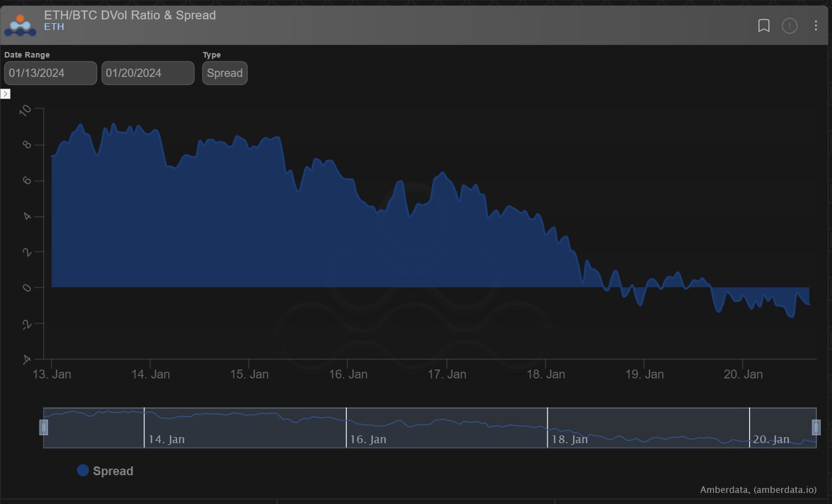This screenshot has width=832, height=504.
Task: Select the Spread type button
Action: (x=225, y=72)
